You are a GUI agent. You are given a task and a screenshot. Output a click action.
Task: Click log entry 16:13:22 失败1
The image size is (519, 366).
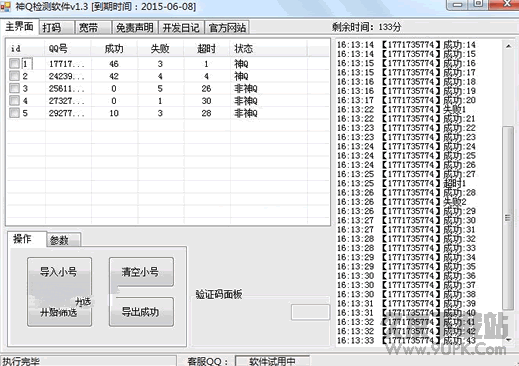tap(401, 109)
